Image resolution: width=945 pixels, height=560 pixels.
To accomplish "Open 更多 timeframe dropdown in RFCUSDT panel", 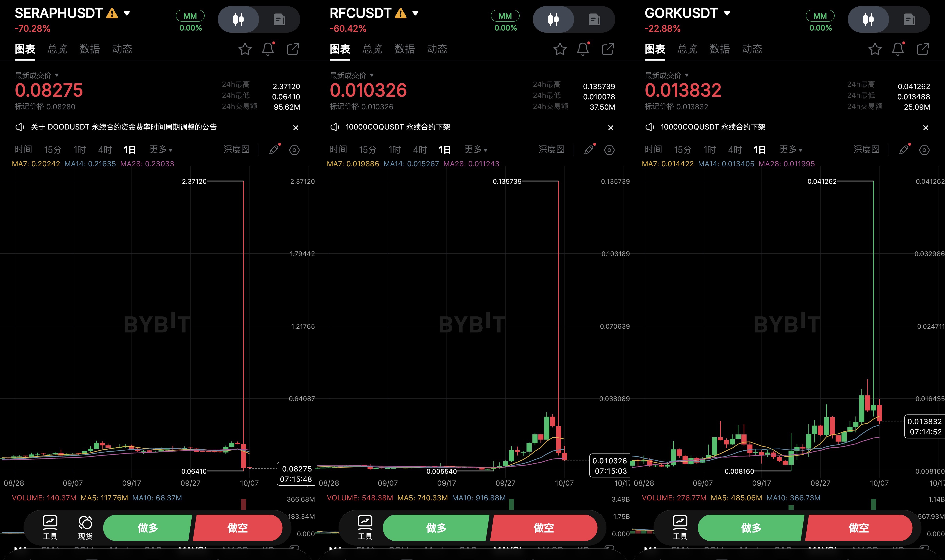I will click(475, 149).
